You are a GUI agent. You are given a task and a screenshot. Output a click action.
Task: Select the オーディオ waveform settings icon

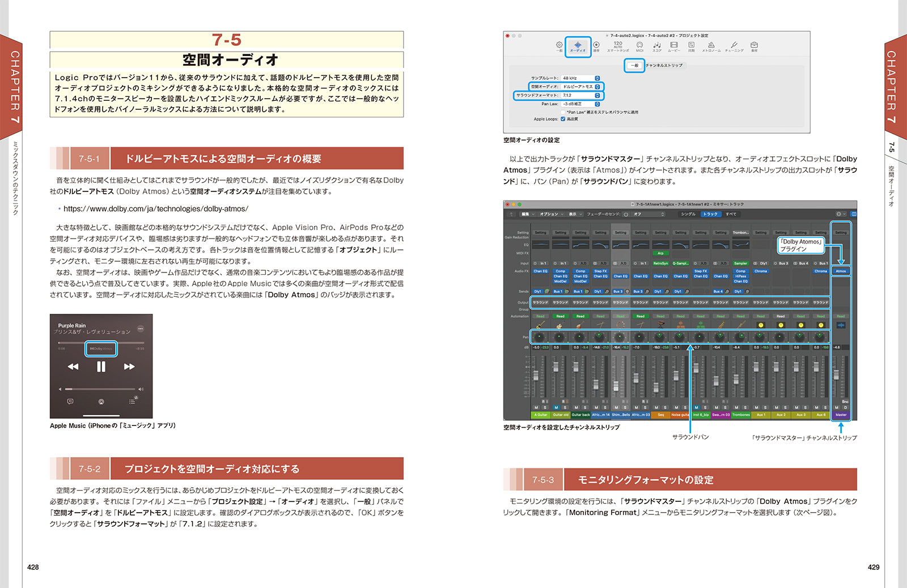click(x=578, y=46)
